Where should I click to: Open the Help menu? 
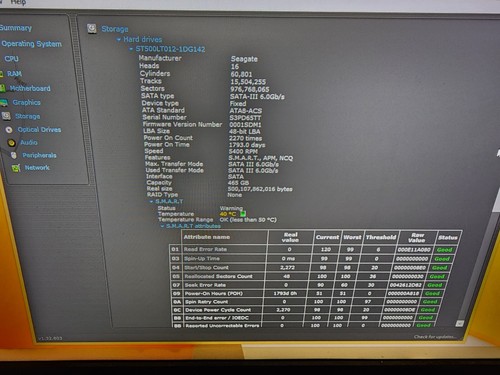pyautogui.click(x=18, y=2)
